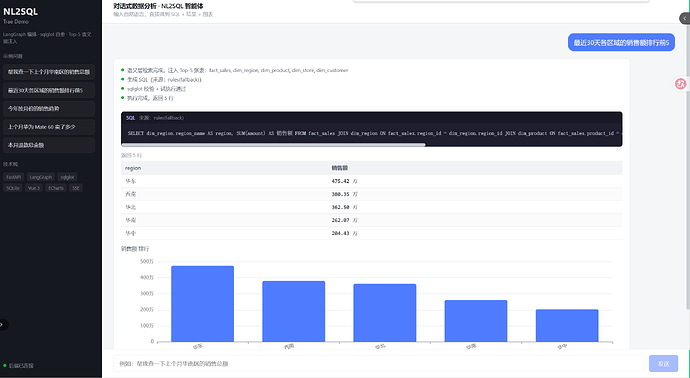
Task: Click the 100万 y-axis label
Action: click(x=147, y=326)
